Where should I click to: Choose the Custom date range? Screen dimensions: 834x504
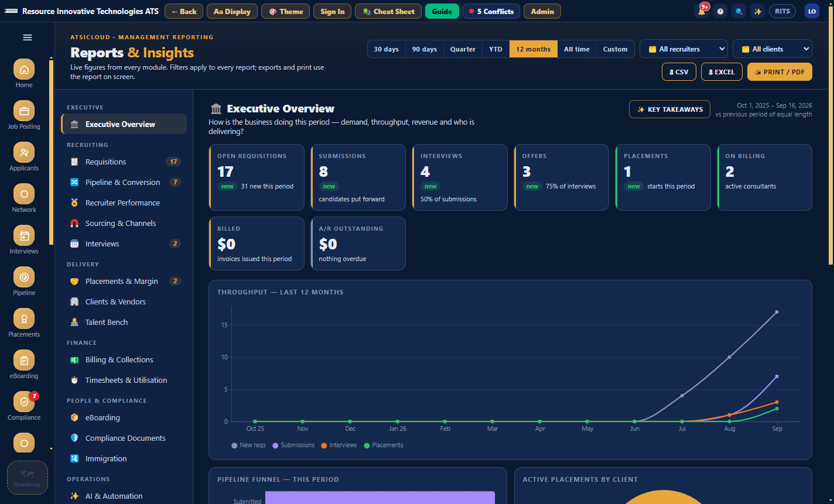click(x=616, y=49)
